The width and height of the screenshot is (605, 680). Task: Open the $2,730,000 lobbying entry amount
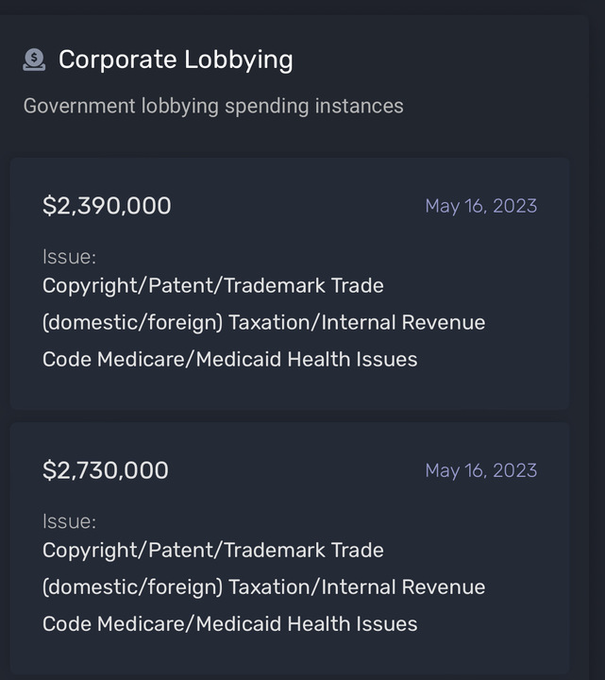(105, 470)
